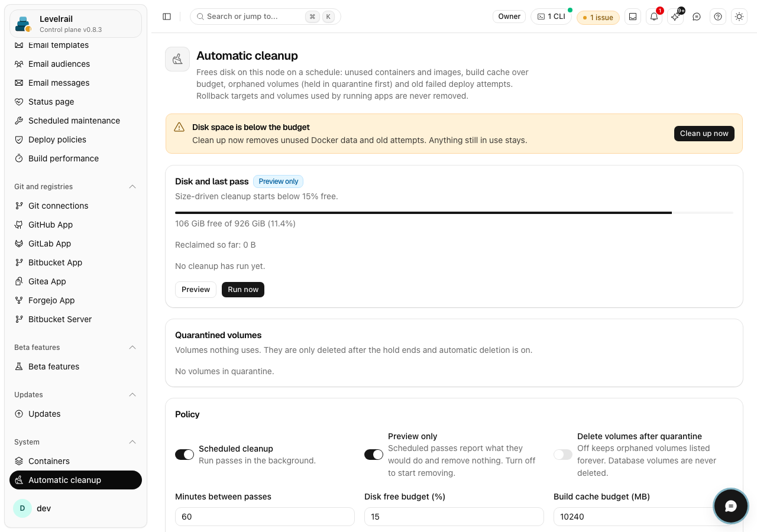The height and width of the screenshot is (532, 757).
Task: Click the Build cache budget field
Action: coord(643,517)
